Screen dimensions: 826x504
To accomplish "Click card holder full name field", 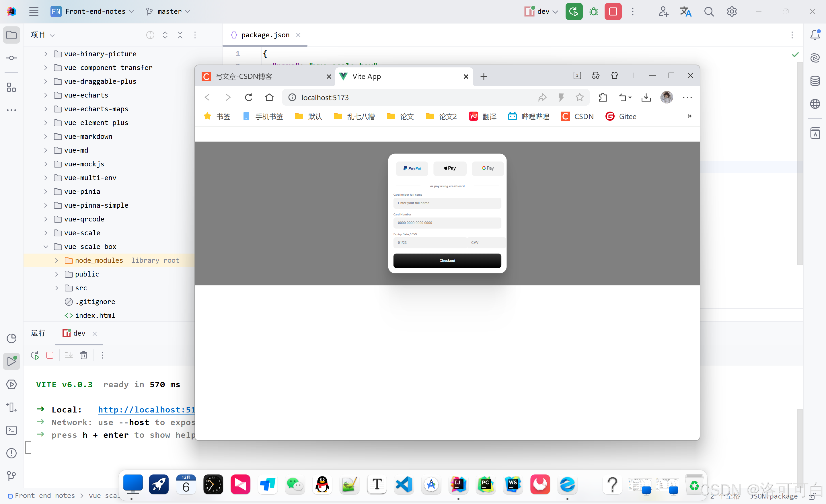I will (447, 203).
